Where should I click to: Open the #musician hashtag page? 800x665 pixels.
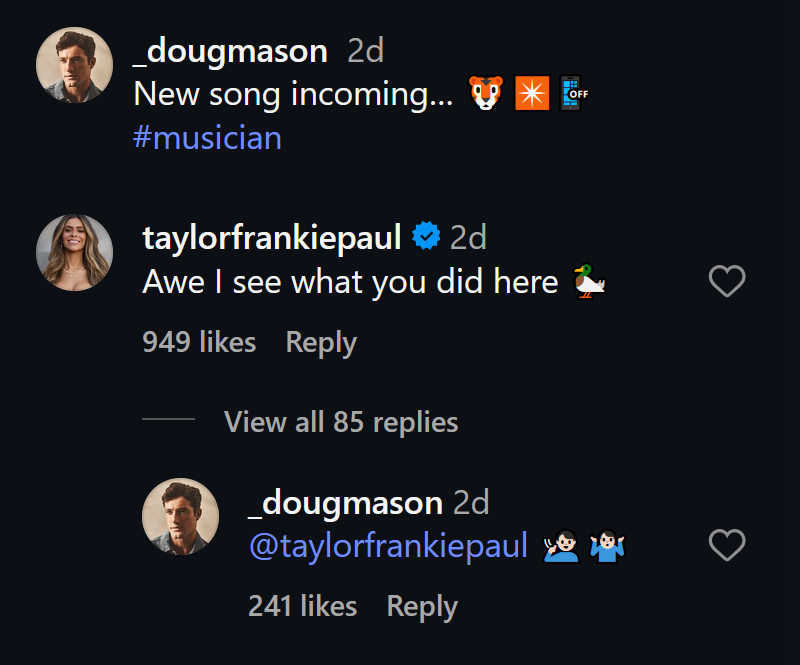click(209, 138)
